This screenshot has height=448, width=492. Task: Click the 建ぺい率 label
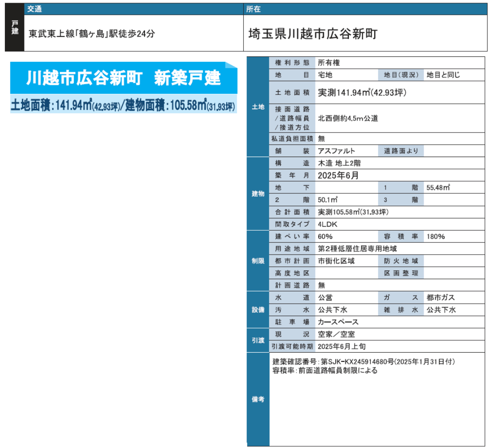click(x=292, y=237)
